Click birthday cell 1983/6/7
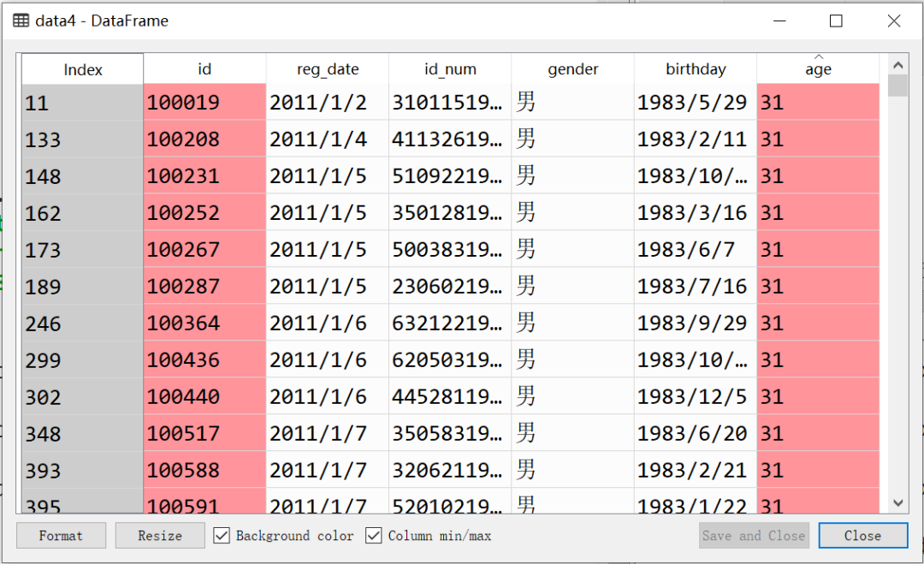This screenshot has width=924, height=564. pos(696,249)
